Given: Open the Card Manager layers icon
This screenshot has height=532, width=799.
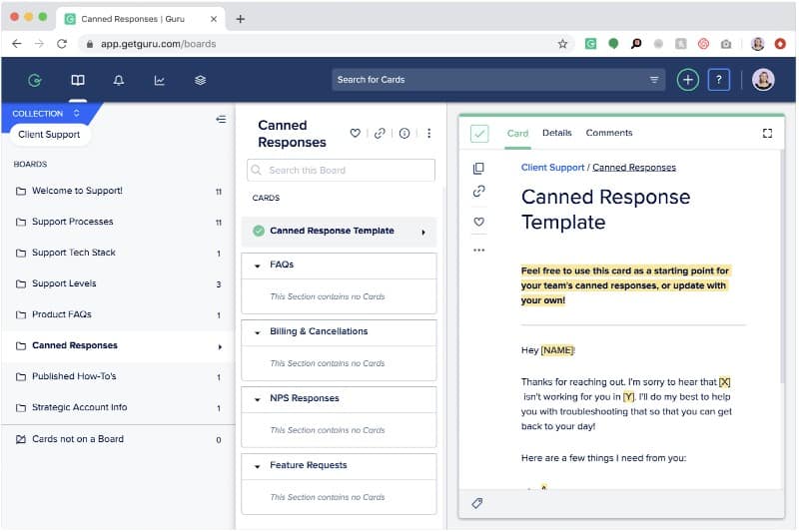Looking at the screenshot, I should point(201,80).
